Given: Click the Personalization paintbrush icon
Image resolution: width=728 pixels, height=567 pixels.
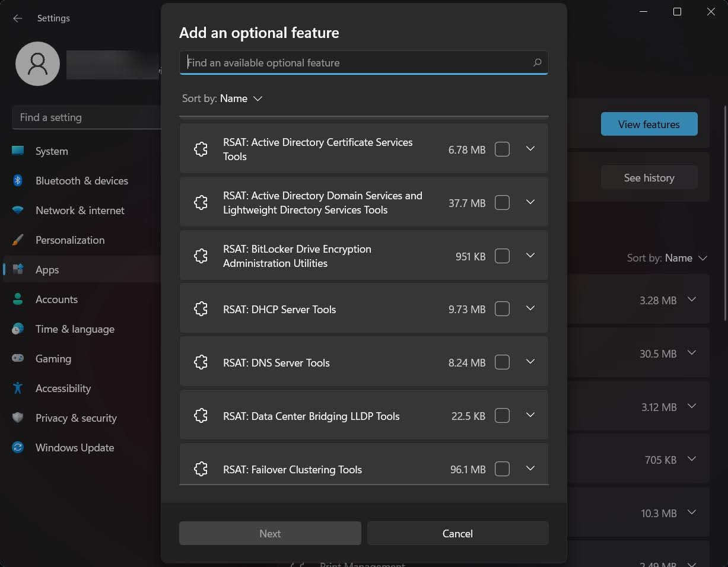Looking at the screenshot, I should click(x=18, y=240).
